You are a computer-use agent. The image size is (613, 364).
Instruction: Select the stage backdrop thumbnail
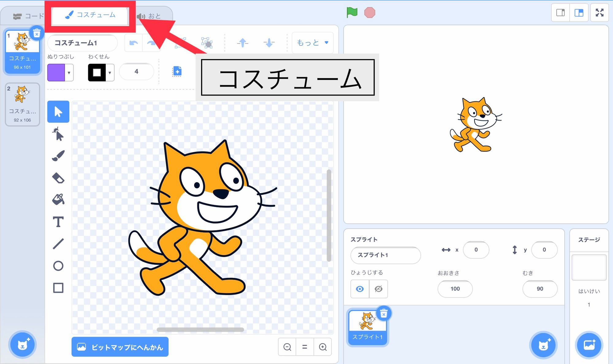(589, 267)
